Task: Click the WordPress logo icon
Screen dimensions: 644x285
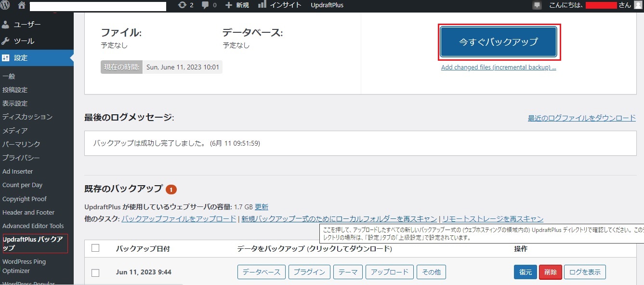Action: point(6,5)
